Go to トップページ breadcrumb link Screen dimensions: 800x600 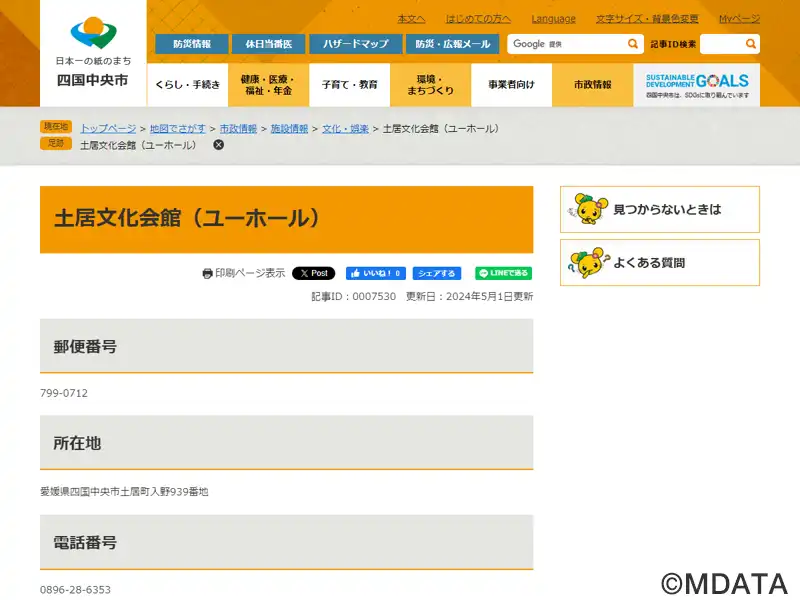click(108, 129)
